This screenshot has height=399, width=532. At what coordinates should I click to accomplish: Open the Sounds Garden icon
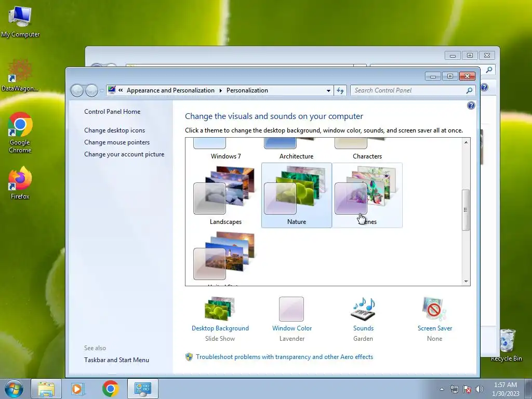tap(363, 309)
